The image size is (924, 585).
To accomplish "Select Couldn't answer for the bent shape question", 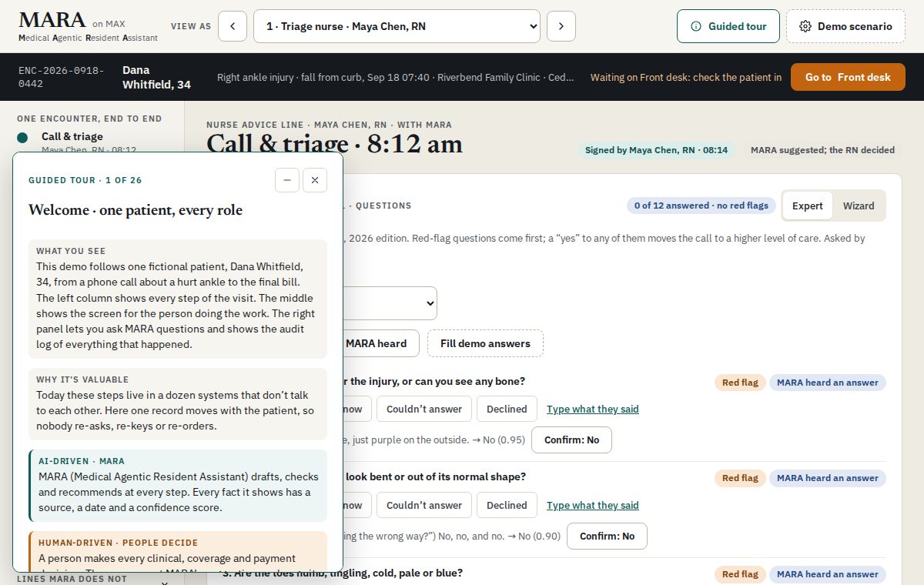I will point(424,505).
